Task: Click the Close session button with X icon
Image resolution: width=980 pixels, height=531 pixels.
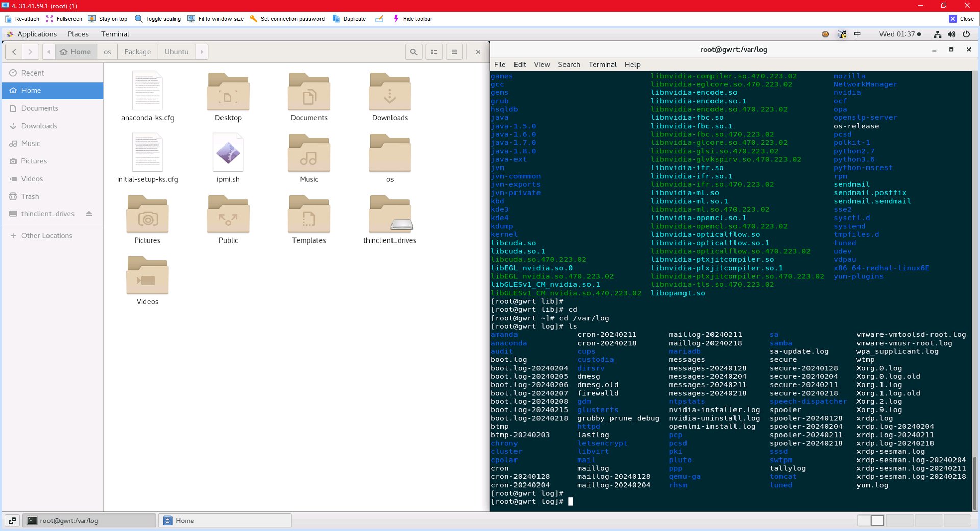Action: tap(961, 19)
